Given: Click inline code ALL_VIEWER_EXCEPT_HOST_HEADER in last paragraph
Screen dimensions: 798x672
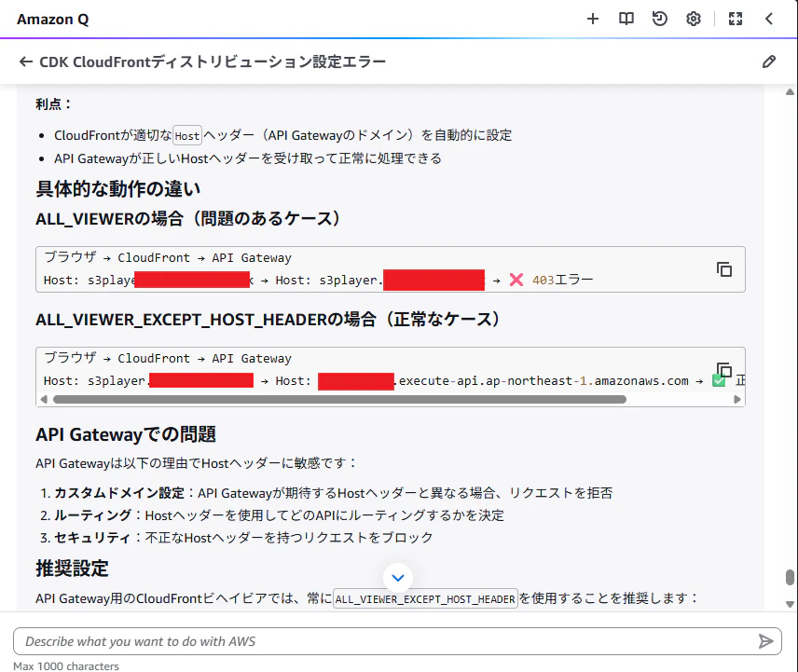Looking at the screenshot, I should tap(425, 598).
